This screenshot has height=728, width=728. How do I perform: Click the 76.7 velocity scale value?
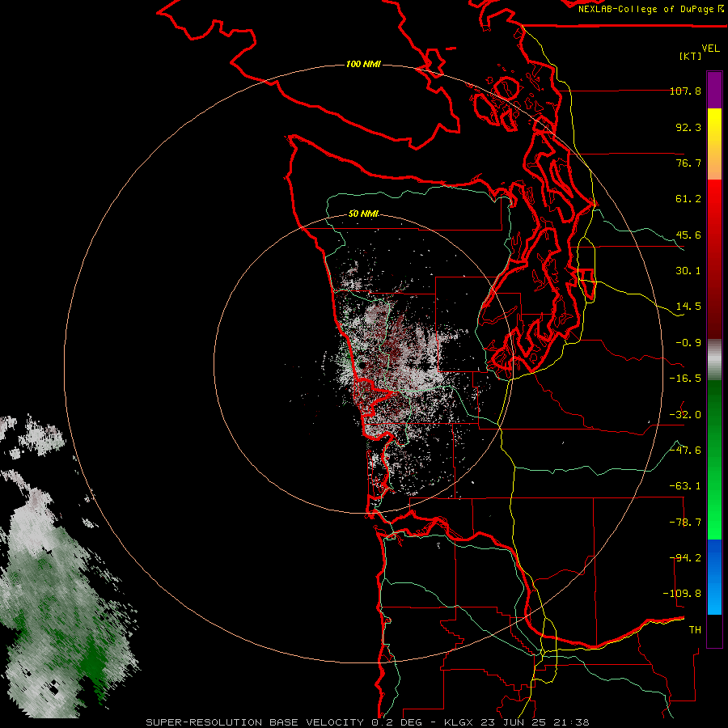click(x=688, y=163)
